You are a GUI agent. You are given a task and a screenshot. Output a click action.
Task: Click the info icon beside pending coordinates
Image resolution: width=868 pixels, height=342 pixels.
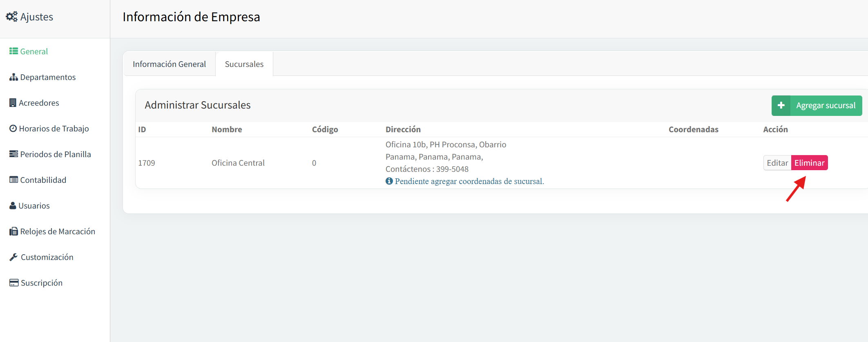[389, 181]
